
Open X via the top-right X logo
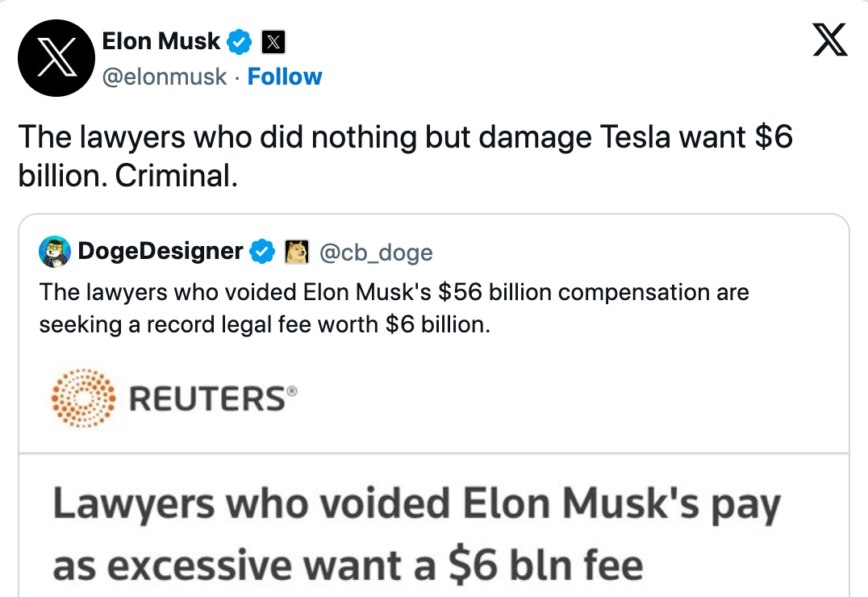point(830,39)
